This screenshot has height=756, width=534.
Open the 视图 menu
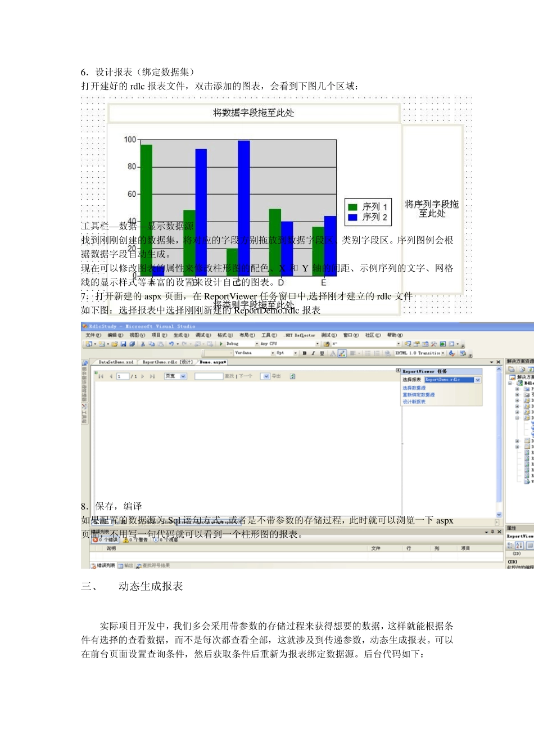[x=137, y=335]
